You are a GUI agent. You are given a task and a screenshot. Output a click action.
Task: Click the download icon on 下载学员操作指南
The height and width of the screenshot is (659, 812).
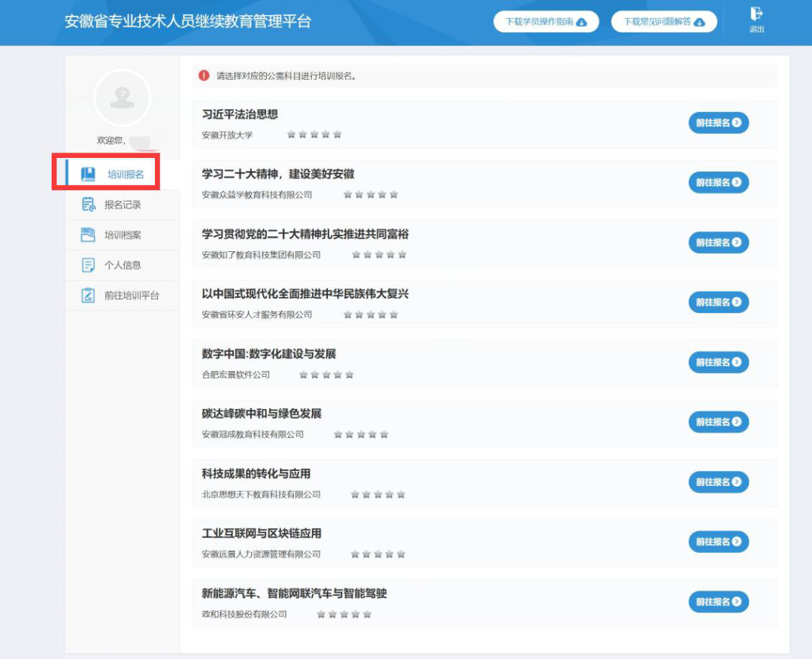pyautogui.click(x=583, y=21)
